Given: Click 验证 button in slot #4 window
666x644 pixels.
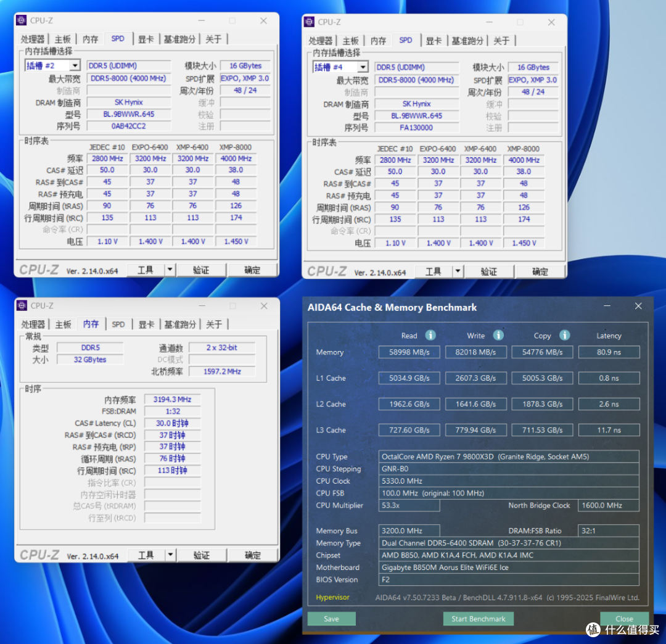Looking at the screenshot, I should click(489, 271).
